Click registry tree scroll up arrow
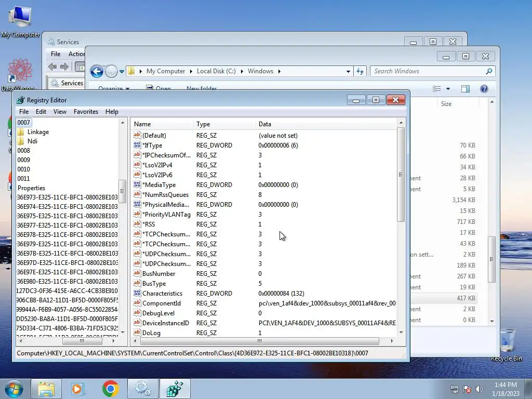 pyautogui.click(x=123, y=123)
